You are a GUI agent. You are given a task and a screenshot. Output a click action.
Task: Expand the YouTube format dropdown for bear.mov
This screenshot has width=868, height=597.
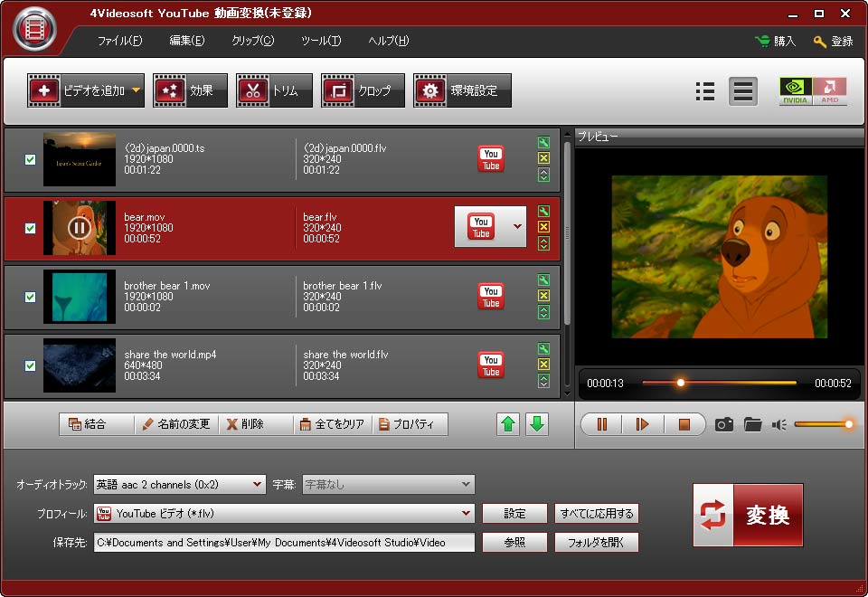(x=517, y=227)
